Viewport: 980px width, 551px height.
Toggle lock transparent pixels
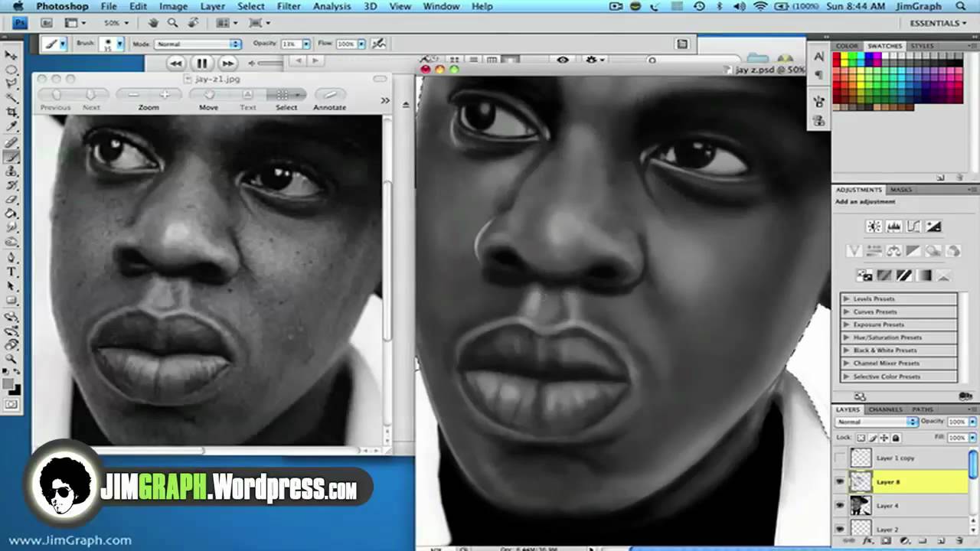tap(861, 438)
